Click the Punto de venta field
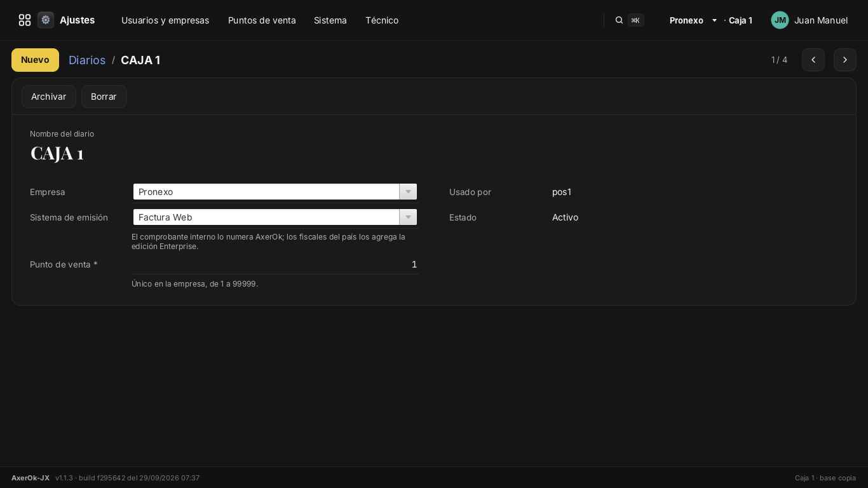868x488 pixels. pyautogui.click(x=275, y=264)
